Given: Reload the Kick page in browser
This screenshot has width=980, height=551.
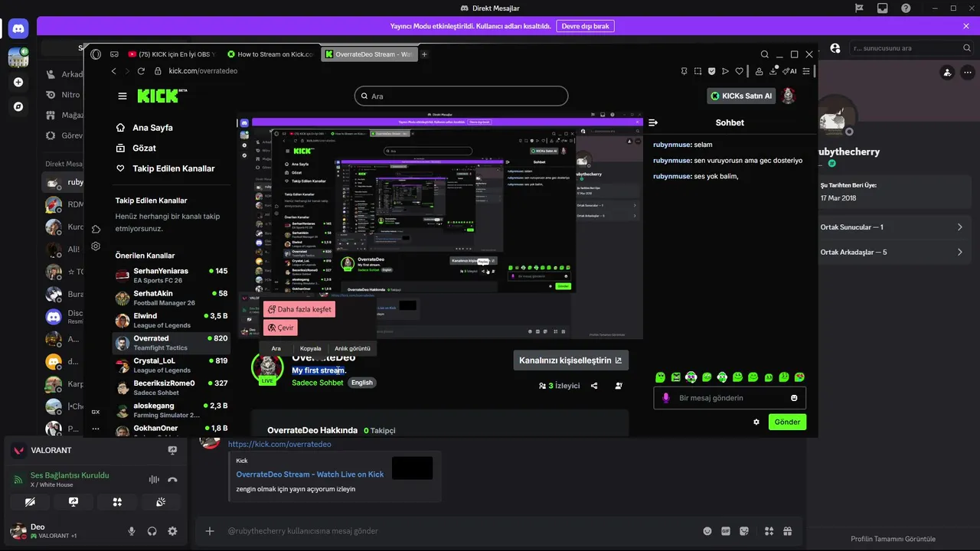Looking at the screenshot, I should tap(141, 71).
